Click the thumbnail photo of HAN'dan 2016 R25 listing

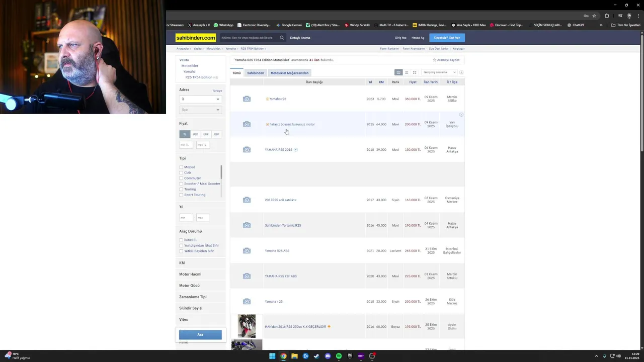coord(247,326)
